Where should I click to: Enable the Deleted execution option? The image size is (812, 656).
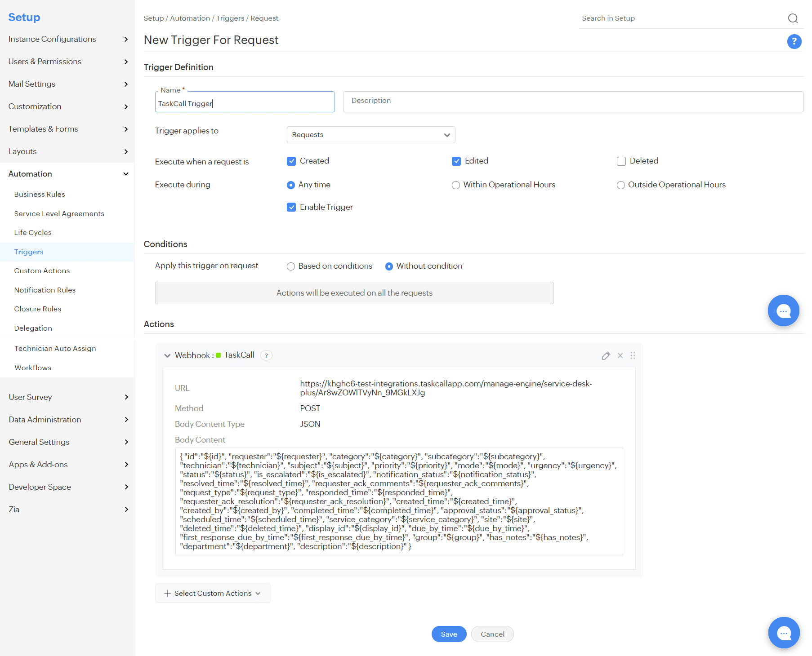coord(621,161)
